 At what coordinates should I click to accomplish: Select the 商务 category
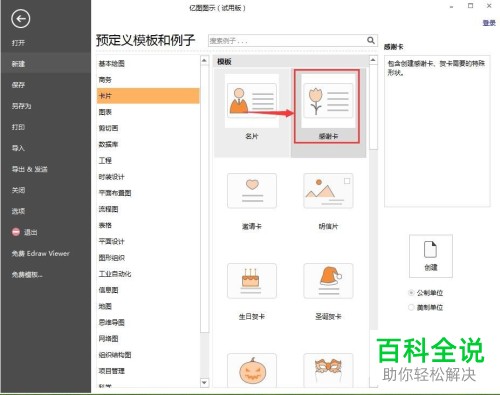coord(105,80)
